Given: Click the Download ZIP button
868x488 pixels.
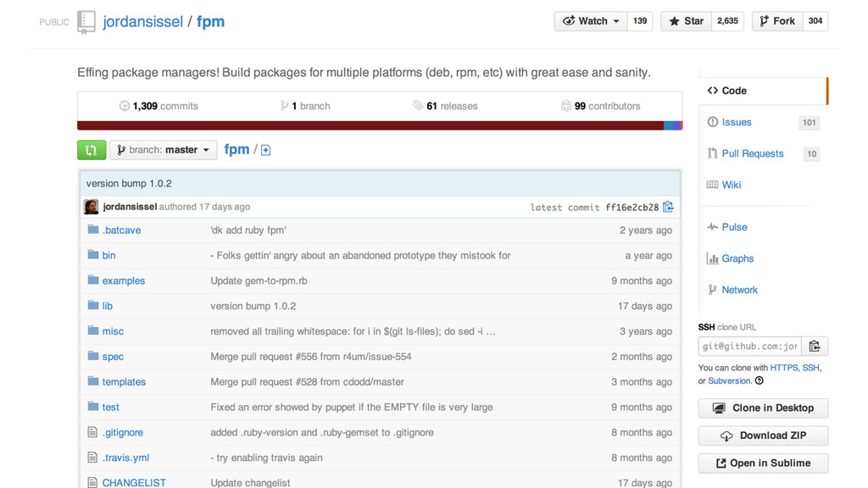Looking at the screenshot, I should 763,435.
